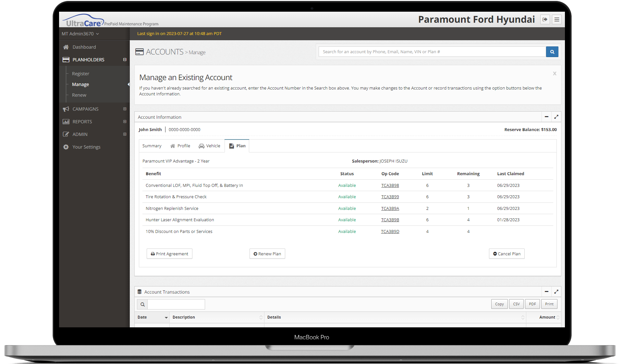The height and width of the screenshot is (364, 623).
Task: Click the sign-out icon in header
Action: point(545,19)
